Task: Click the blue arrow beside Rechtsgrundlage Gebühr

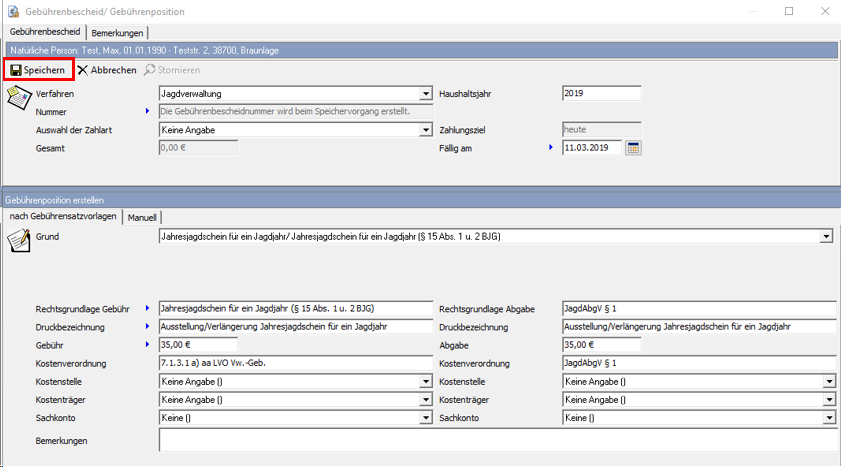Action: pyautogui.click(x=148, y=308)
